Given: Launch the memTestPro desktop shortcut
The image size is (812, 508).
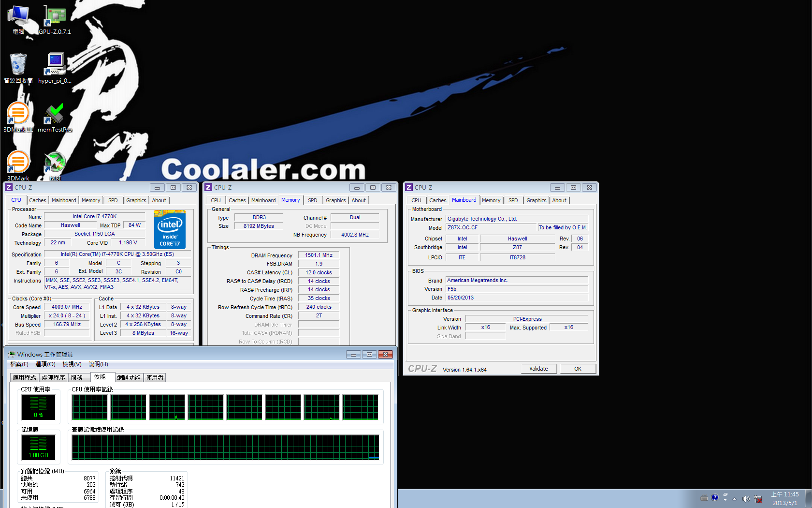Looking at the screenshot, I should 55,117.
